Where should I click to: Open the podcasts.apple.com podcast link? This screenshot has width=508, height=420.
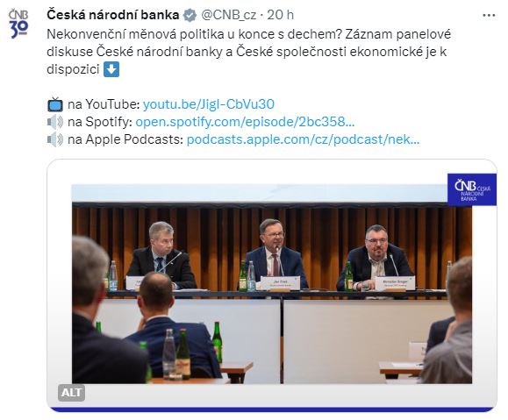pyautogui.click(x=303, y=139)
